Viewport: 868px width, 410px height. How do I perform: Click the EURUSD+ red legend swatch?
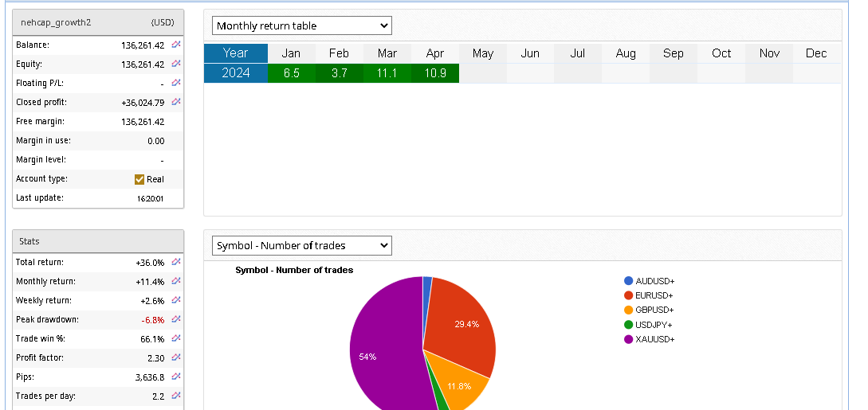[629, 295]
